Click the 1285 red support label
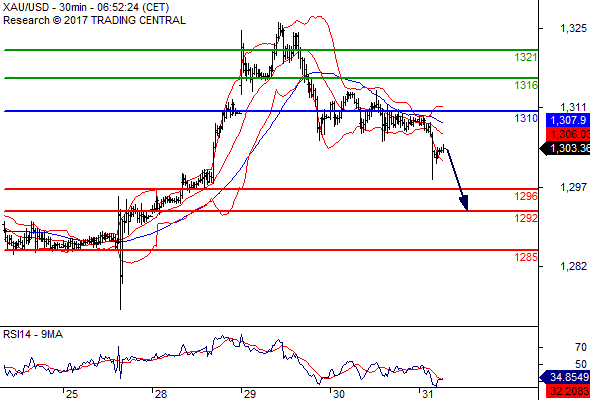 (526, 257)
